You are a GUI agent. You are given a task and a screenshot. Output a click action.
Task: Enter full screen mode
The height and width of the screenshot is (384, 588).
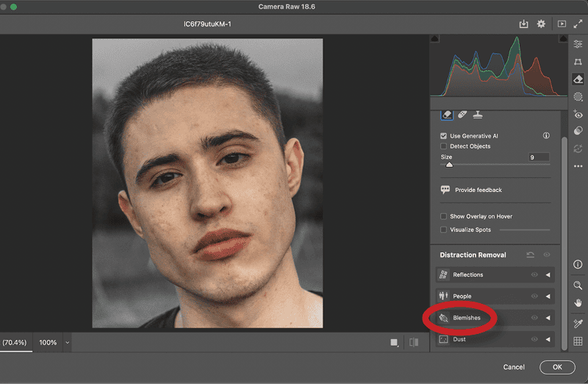pos(578,24)
